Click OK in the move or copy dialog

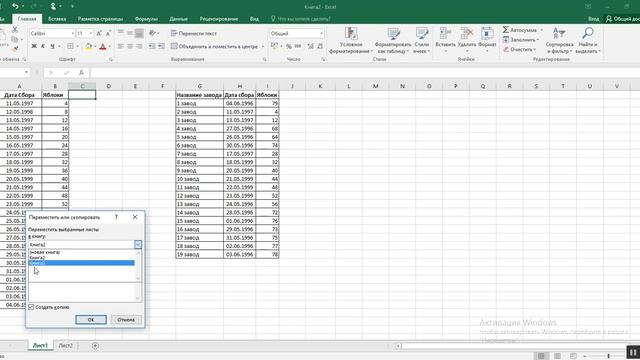91,320
